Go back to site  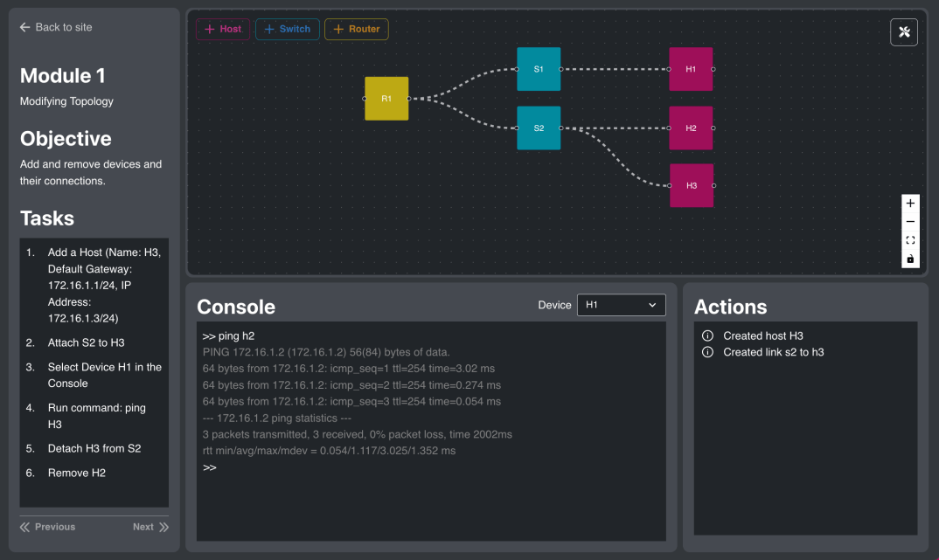tap(56, 27)
